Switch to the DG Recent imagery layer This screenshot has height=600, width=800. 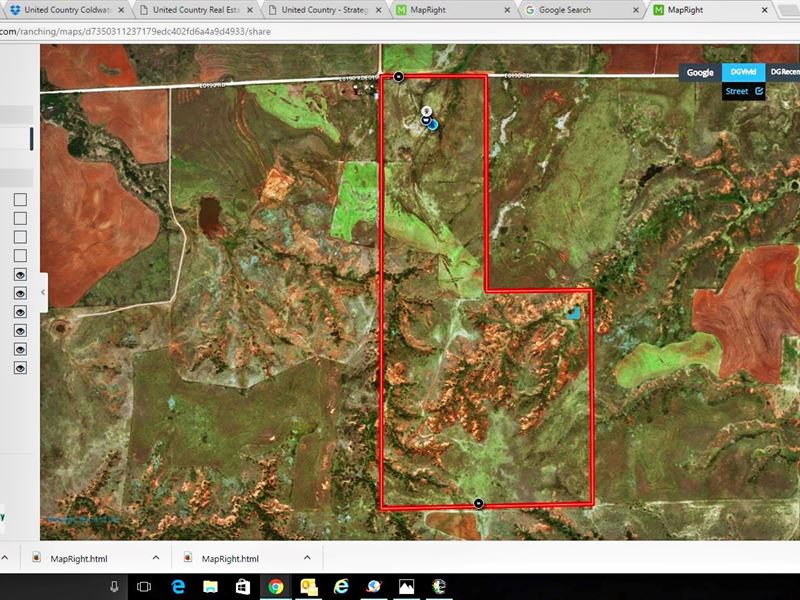787,72
